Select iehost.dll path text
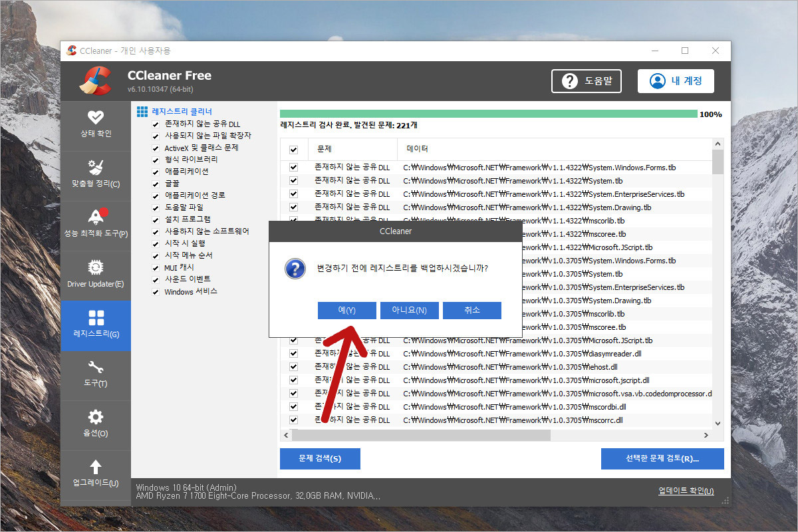The width and height of the screenshot is (798, 532). [x=510, y=367]
